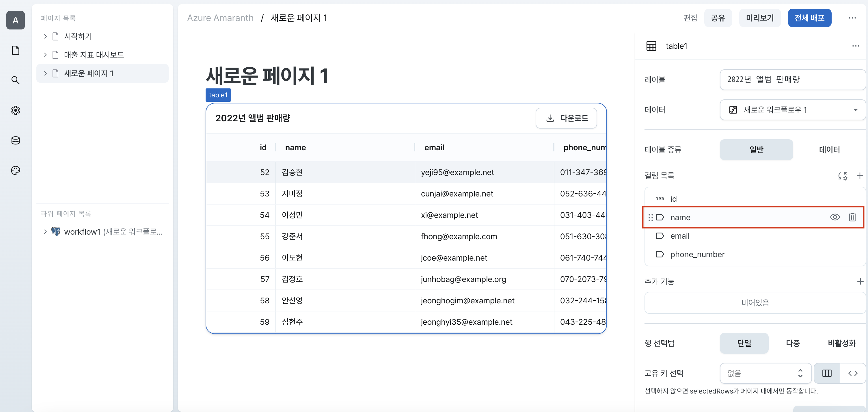Open the search icon in left sidebar
The width and height of the screenshot is (868, 412).
pyautogui.click(x=16, y=80)
